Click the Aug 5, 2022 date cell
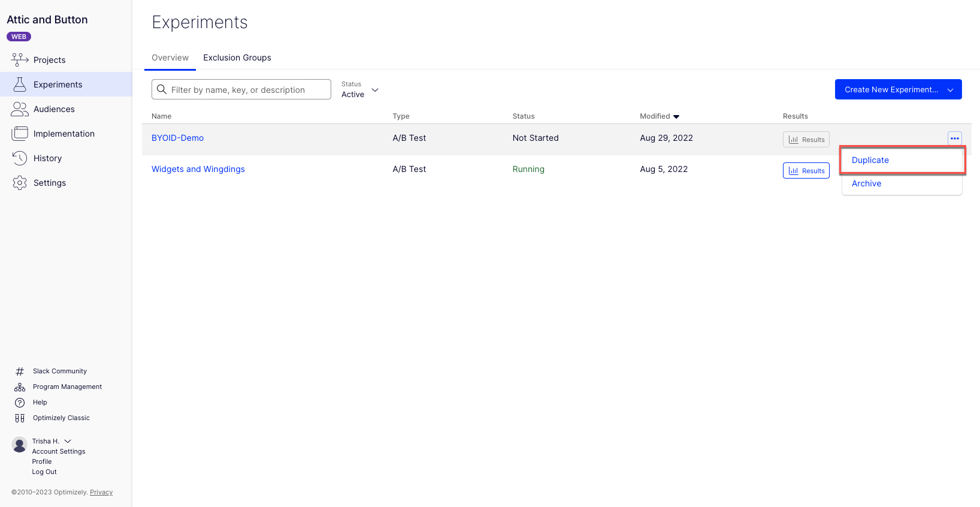This screenshot has height=507, width=980. pos(664,169)
